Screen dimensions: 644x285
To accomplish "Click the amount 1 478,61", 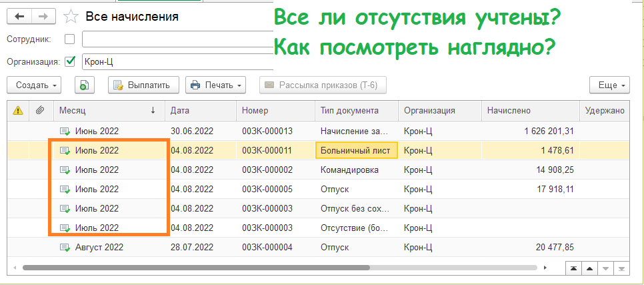I will (x=557, y=151).
